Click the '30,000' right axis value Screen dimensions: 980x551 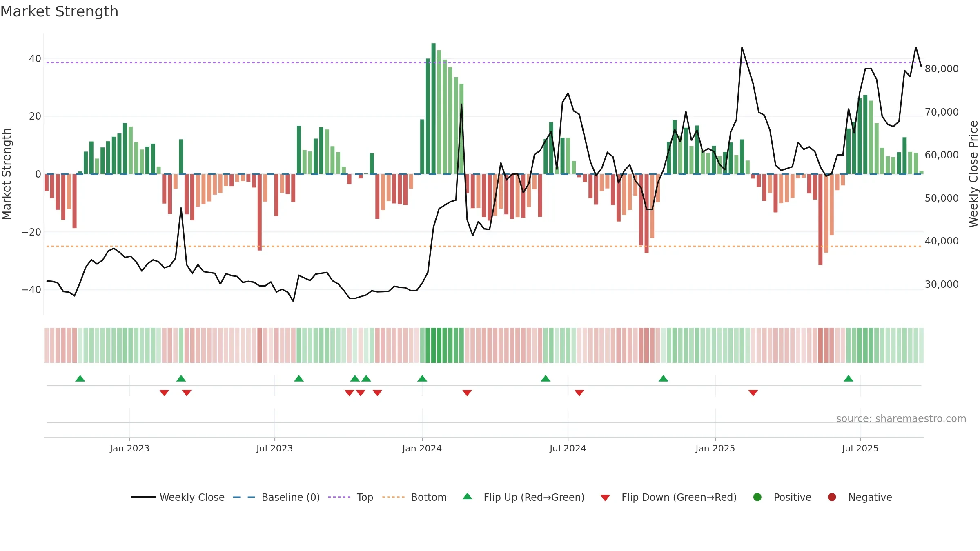942,284
